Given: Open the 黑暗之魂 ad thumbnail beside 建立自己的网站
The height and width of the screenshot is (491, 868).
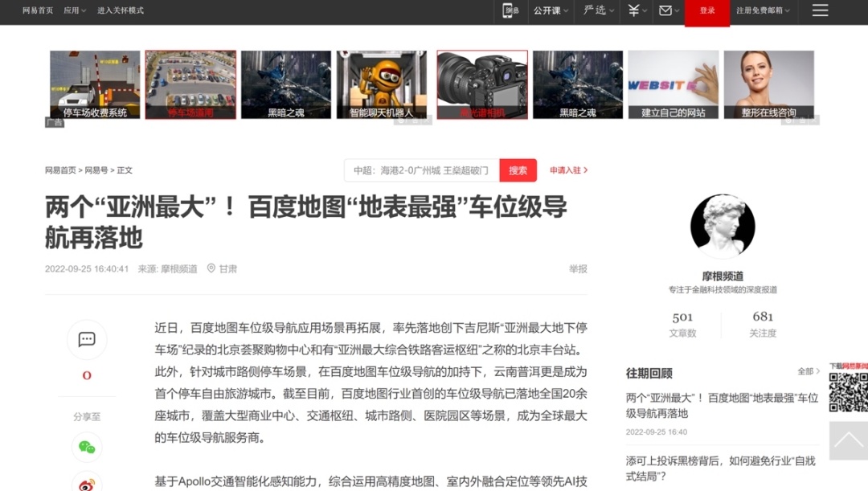Looking at the screenshot, I should coord(578,84).
